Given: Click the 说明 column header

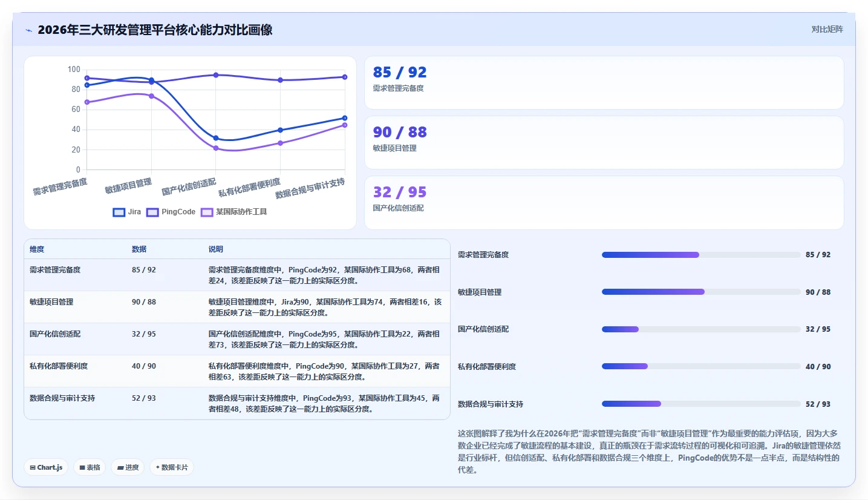Looking at the screenshot, I should point(216,249).
